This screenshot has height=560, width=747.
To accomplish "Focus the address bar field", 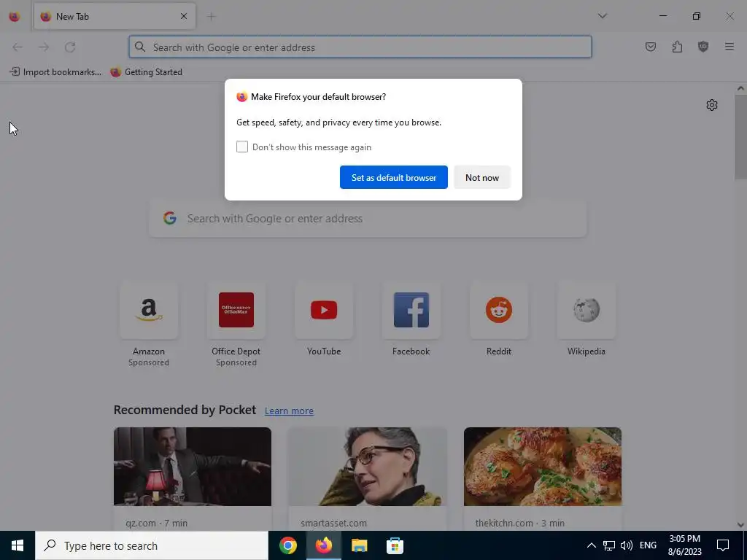I will [360, 47].
